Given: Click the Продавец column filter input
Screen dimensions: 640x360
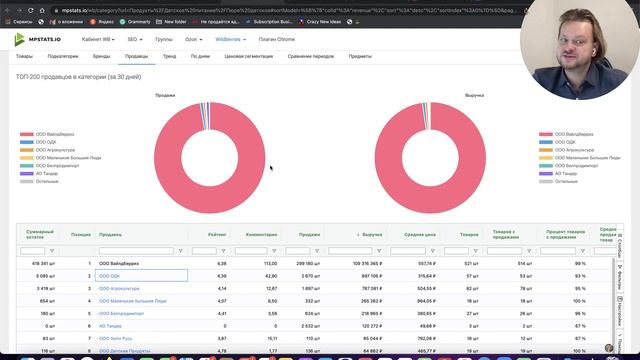Looking at the screenshot, I should [x=136, y=251].
